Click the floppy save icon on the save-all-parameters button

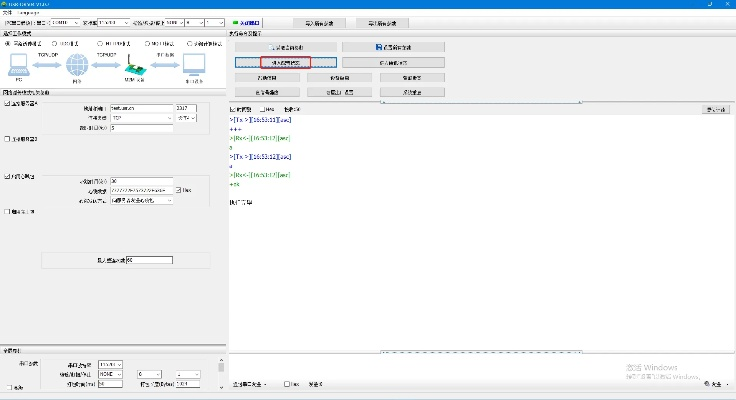(x=379, y=47)
